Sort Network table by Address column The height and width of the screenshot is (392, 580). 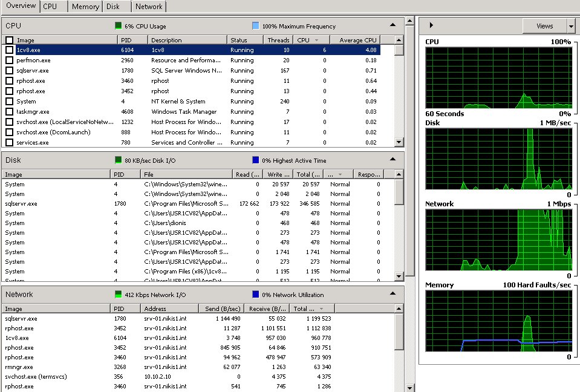coord(169,309)
